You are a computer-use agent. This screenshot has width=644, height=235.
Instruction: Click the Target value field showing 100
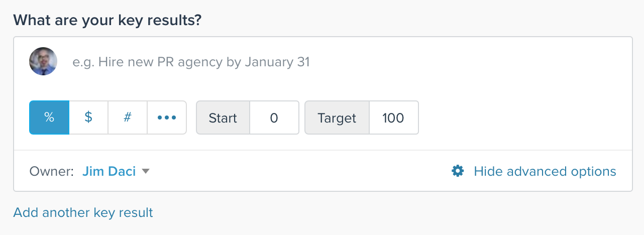(394, 118)
